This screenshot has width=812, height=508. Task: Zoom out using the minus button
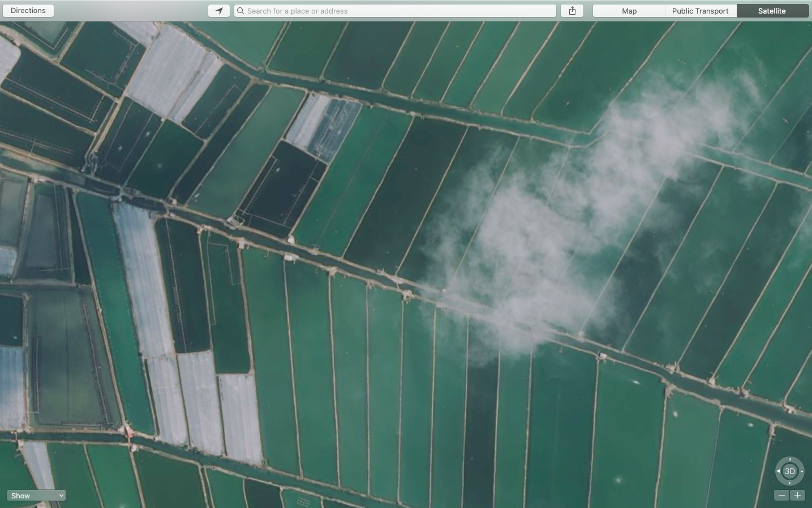(781, 496)
